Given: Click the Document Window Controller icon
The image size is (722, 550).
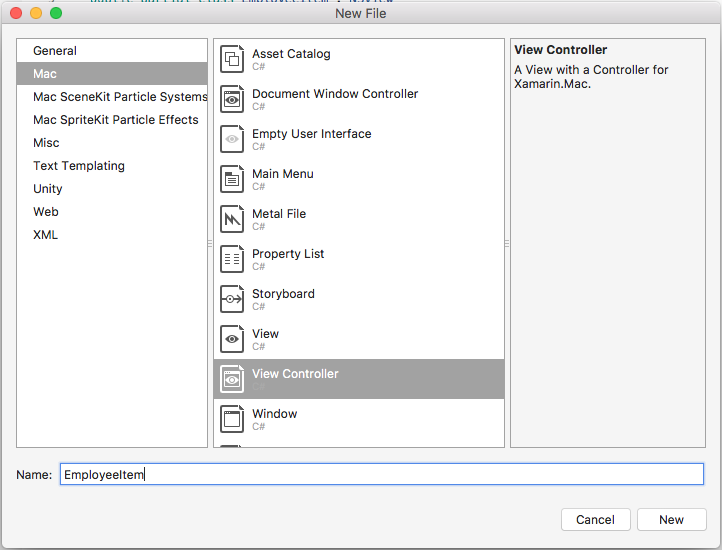Looking at the screenshot, I should tap(232, 99).
